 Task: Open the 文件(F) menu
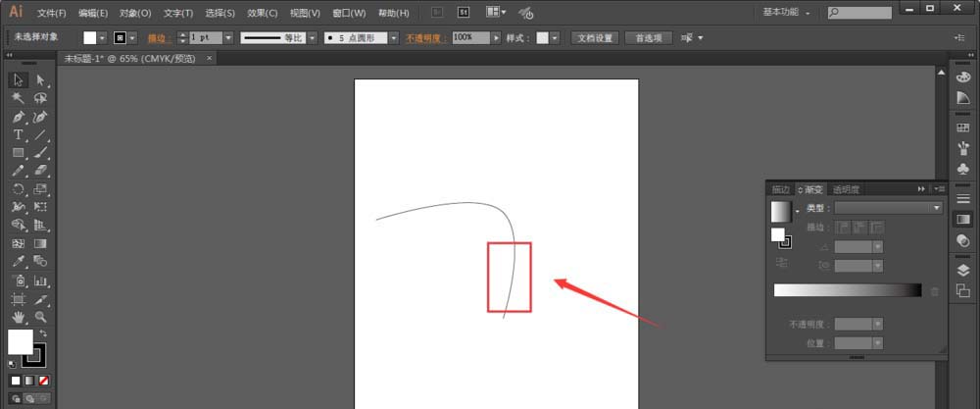[x=52, y=14]
